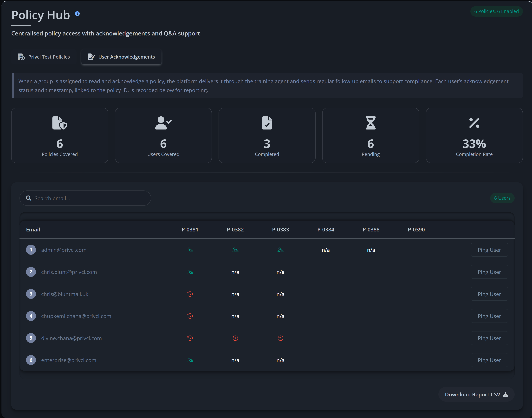Click the shield-document icon above Policies Covered
532x418 pixels.
(x=59, y=123)
